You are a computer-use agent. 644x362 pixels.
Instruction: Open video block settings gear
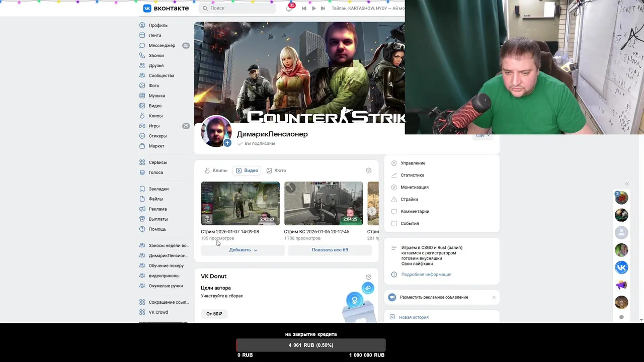(x=368, y=170)
